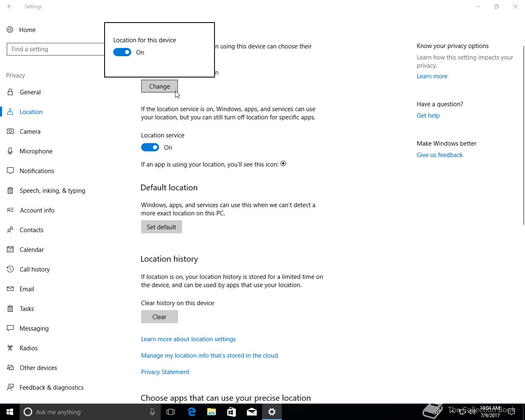Screen dimensions: 525x420
Task: Click the Cortana microphone icon
Action: (x=152, y=412)
